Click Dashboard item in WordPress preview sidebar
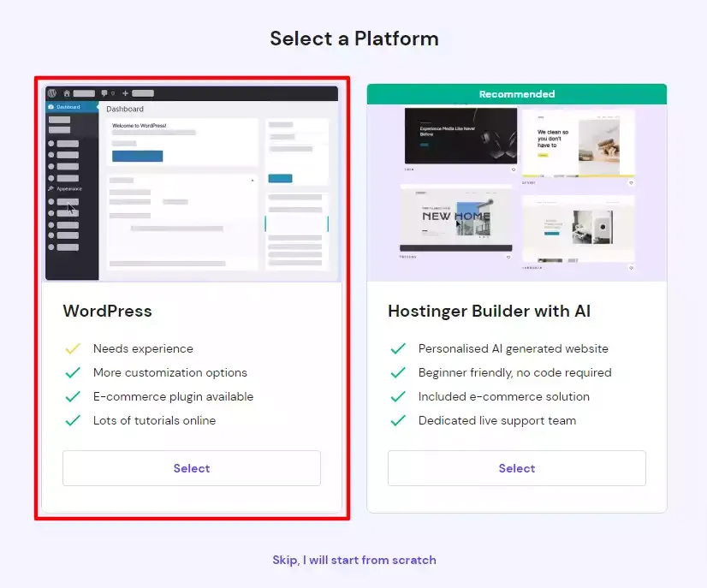Viewport: 707px width, 588px height. point(72,107)
